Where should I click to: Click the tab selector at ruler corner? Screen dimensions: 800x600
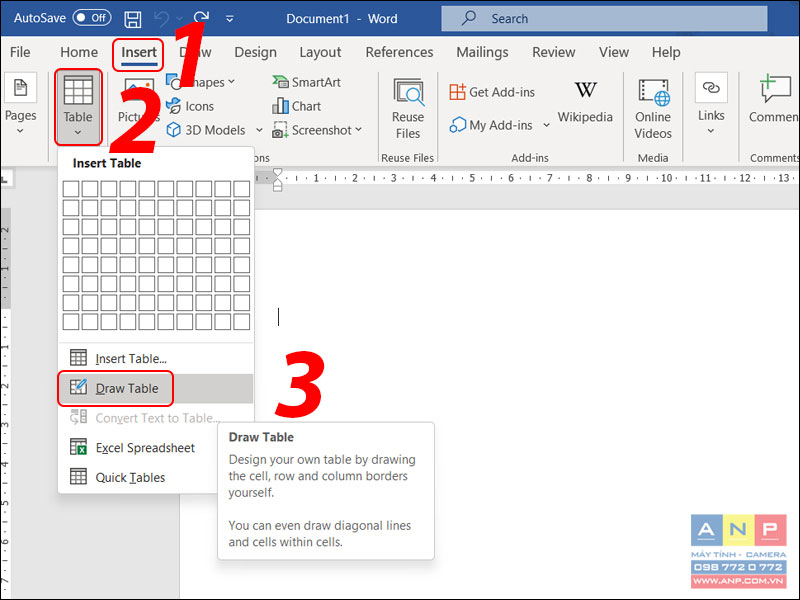[x=5, y=179]
